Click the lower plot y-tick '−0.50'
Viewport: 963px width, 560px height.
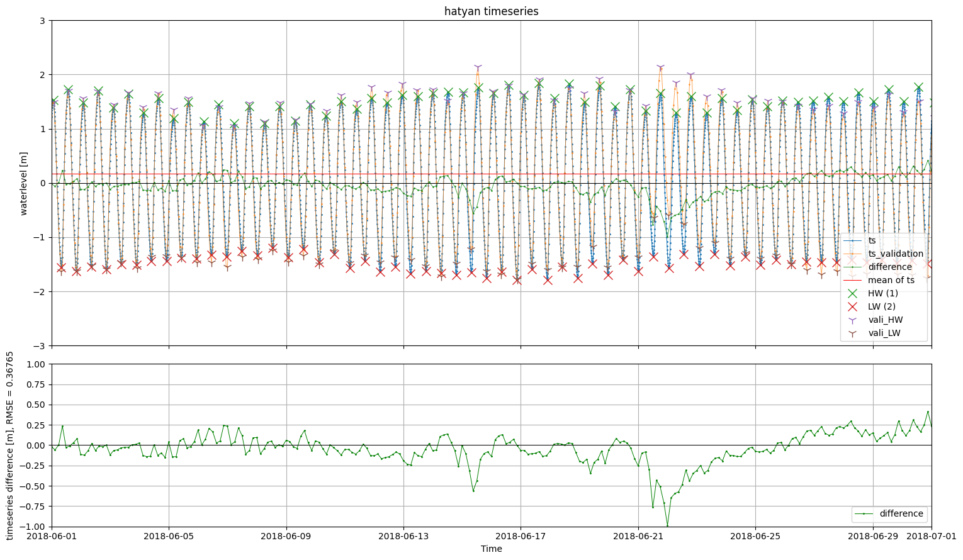pos(33,486)
